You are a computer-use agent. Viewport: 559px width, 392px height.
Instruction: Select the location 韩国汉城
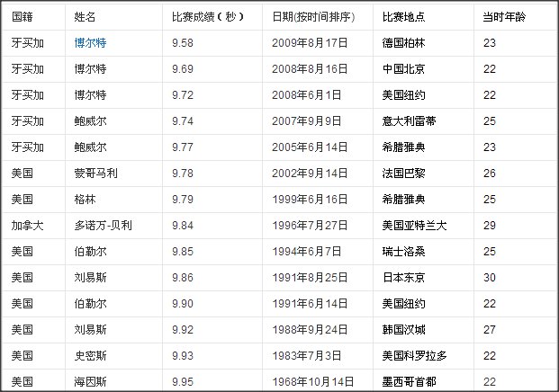403,330
